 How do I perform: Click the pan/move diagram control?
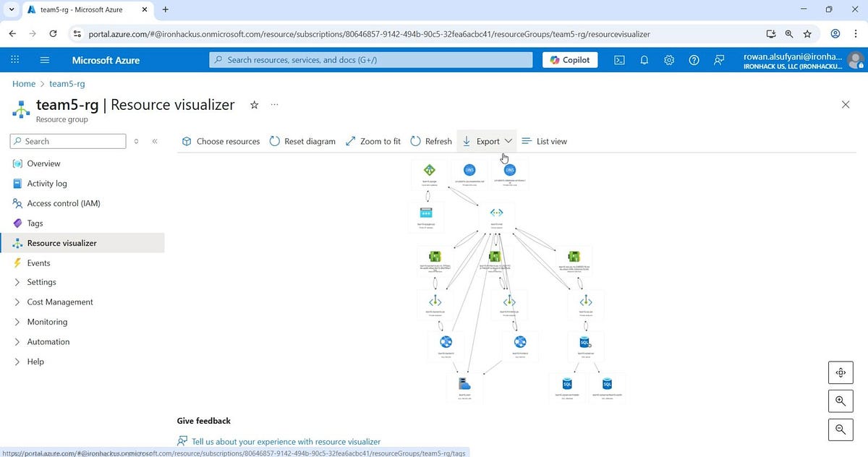click(840, 372)
